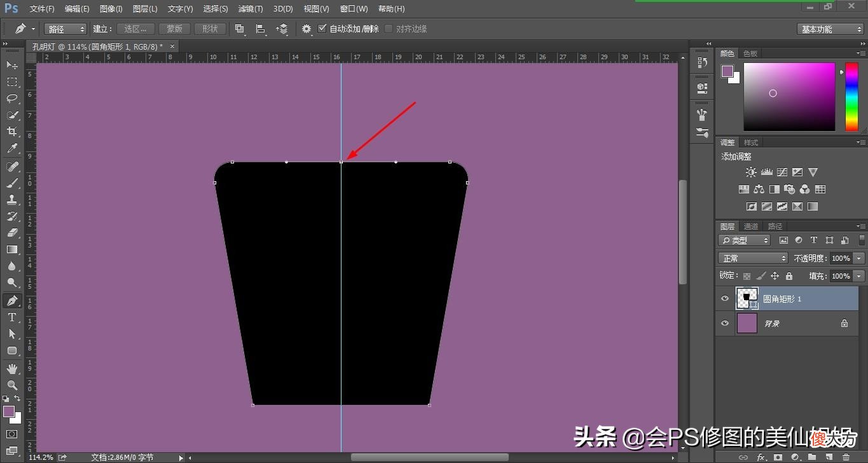
Task: Select the Rounded Rectangle shape tool
Action: 12,350
